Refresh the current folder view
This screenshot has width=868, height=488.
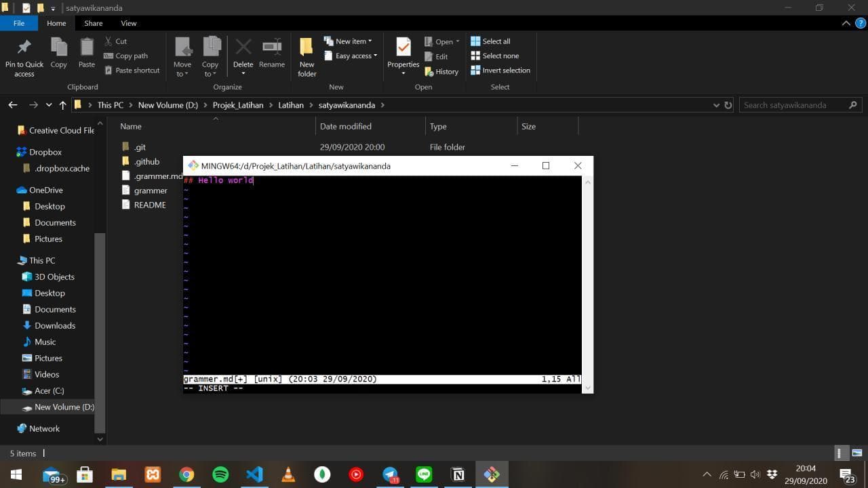(x=728, y=105)
